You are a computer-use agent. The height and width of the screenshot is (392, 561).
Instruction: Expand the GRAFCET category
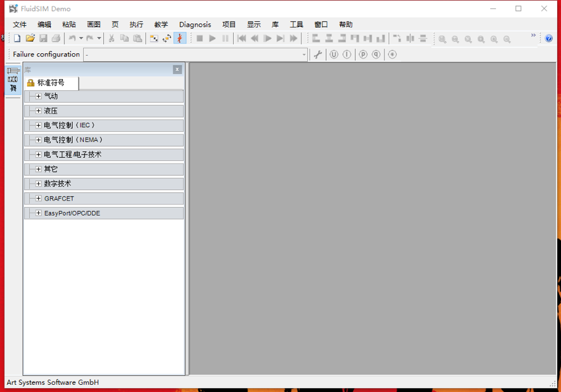pos(38,199)
